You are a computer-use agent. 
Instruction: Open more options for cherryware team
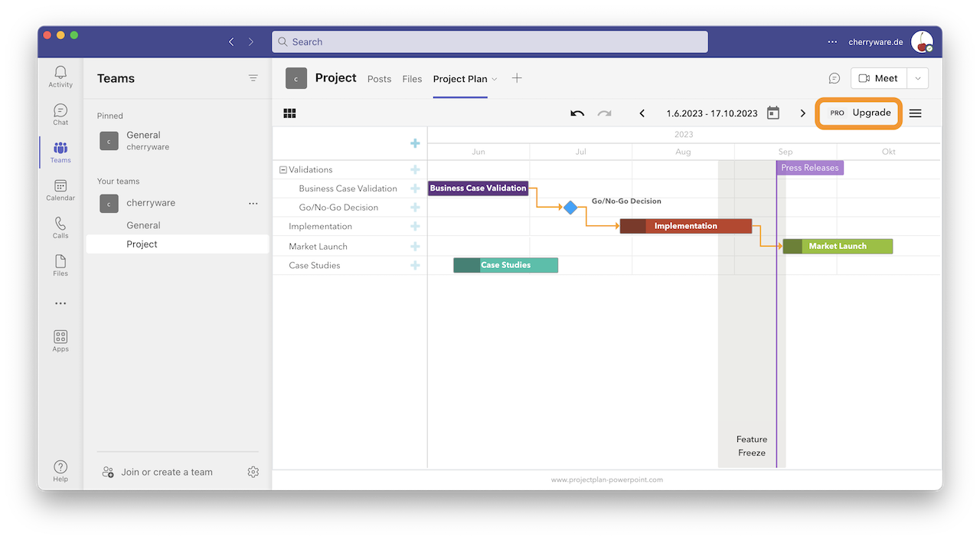(x=253, y=203)
